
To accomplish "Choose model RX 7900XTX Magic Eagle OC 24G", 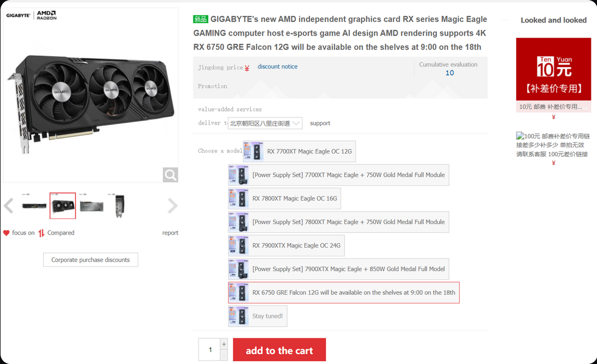I will 286,245.
